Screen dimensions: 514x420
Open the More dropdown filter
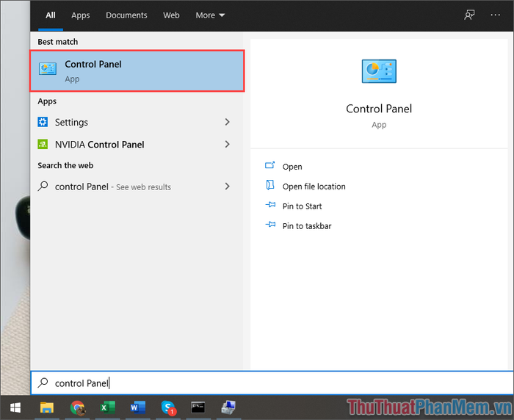pos(210,15)
